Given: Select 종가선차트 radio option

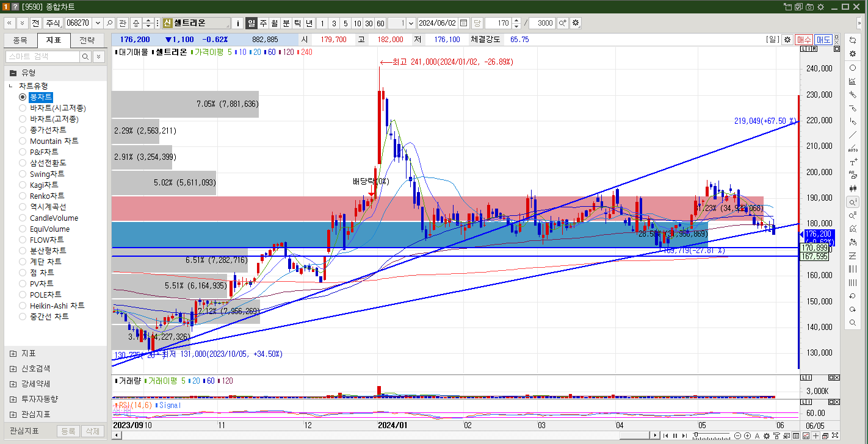Looking at the screenshot, I should (23, 130).
